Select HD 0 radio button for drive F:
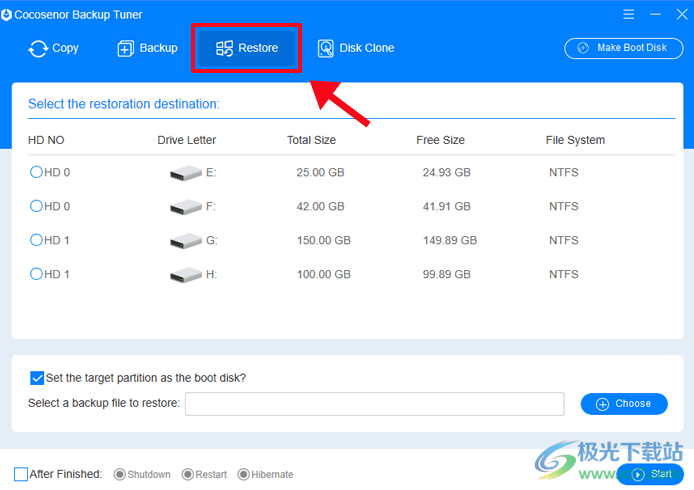Image resolution: width=694 pixels, height=490 pixels. coord(37,206)
